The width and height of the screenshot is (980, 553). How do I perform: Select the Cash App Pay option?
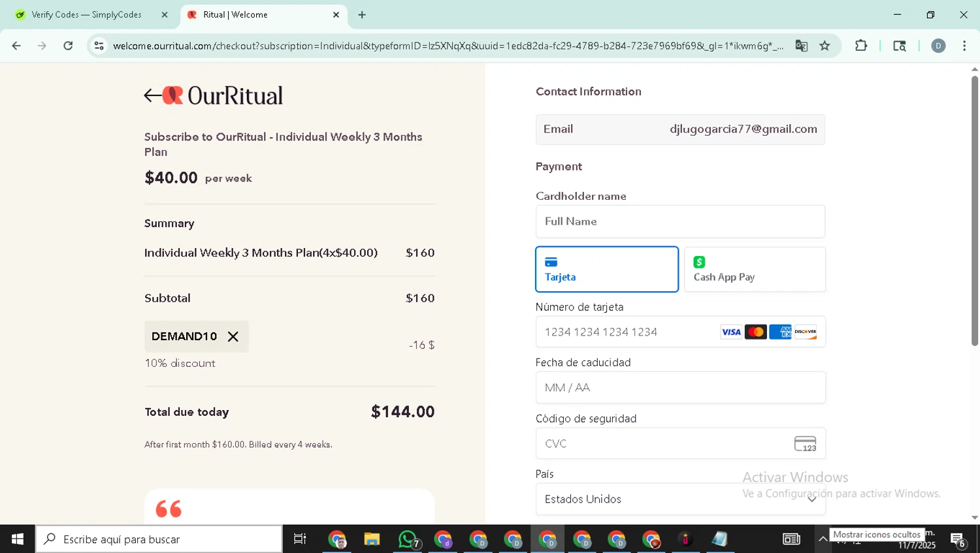tap(755, 269)
